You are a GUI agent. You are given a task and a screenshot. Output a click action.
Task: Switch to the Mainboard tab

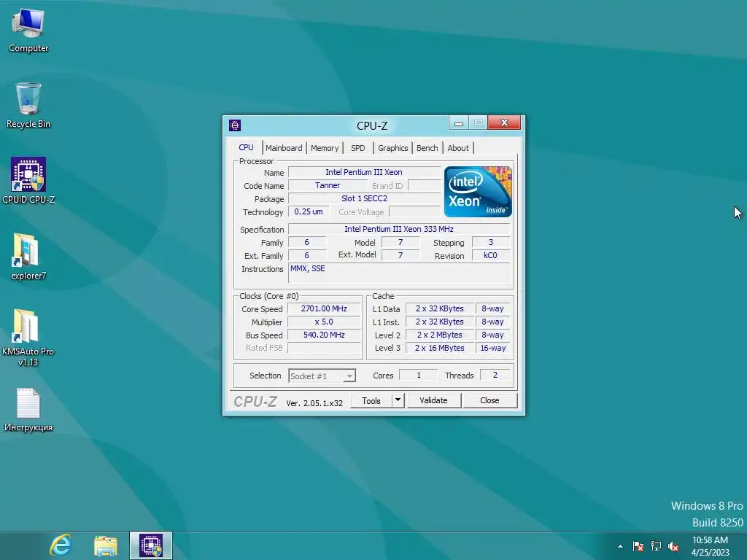click(x=284, y=148)
